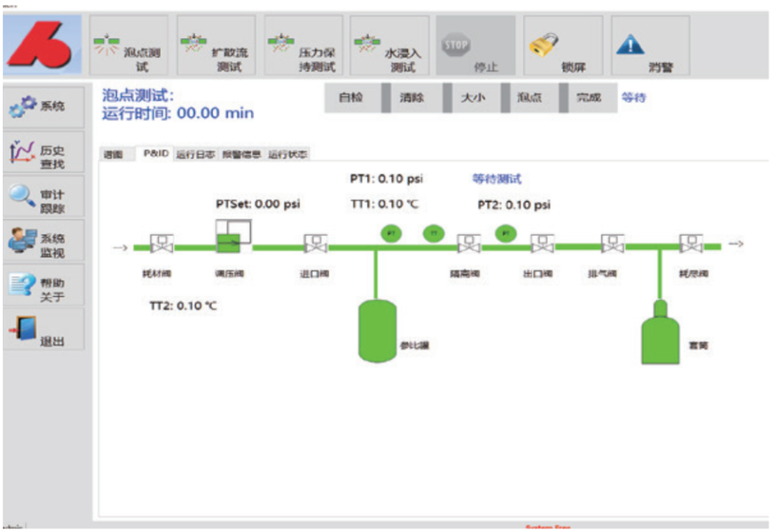Toggle the 进口阀 inlet valve
This screenshot has height=532, width=775.
(x=316, y=244)
